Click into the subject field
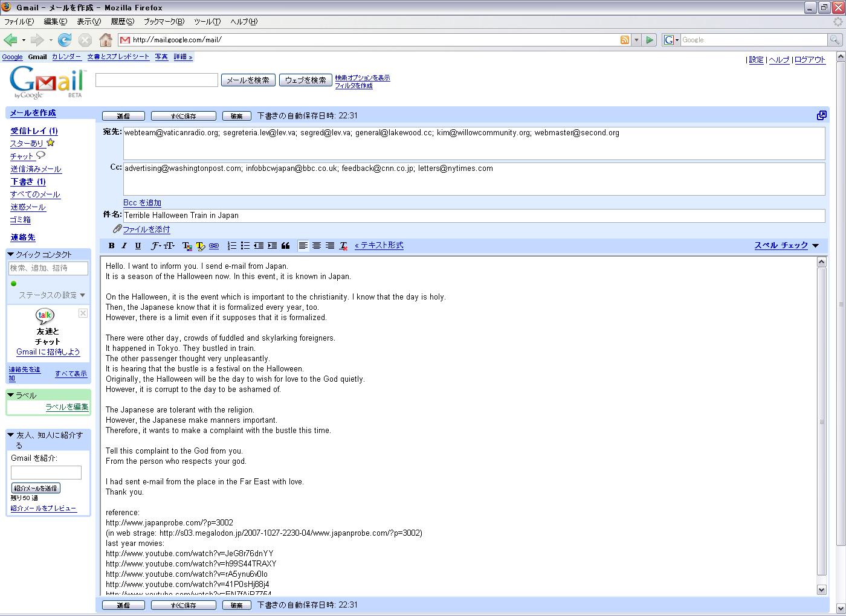The image size is (846, 616). (x=474, y=216)
